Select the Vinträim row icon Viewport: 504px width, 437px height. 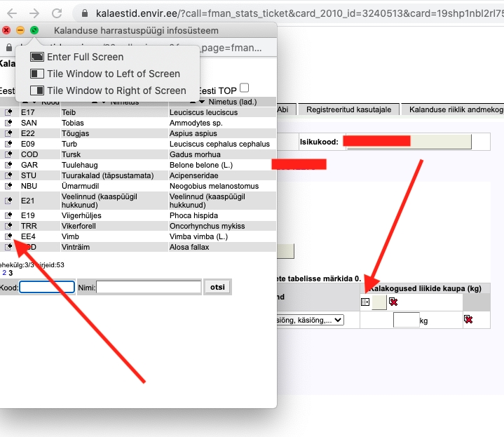[x=8, y=247]
